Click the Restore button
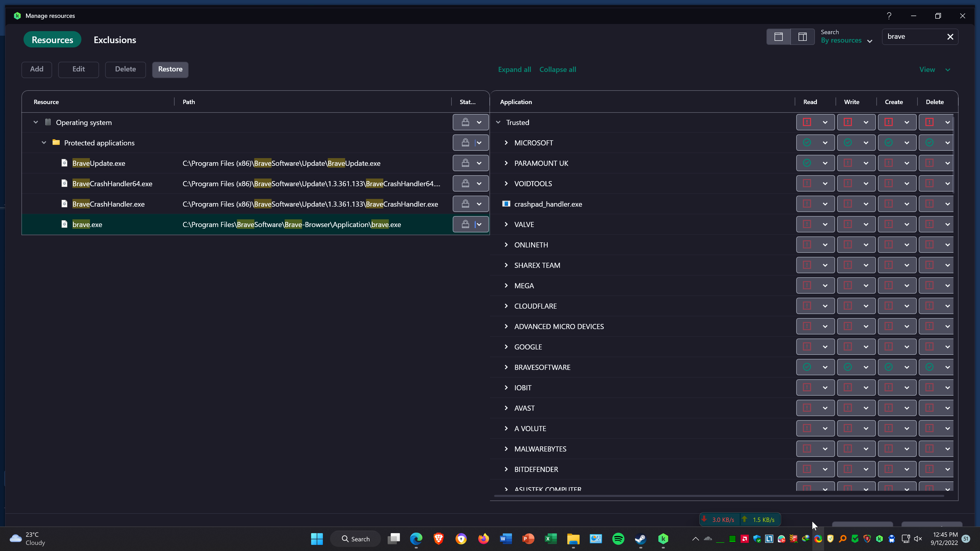Viewport: 980px width, 551px height. point(170,69)
